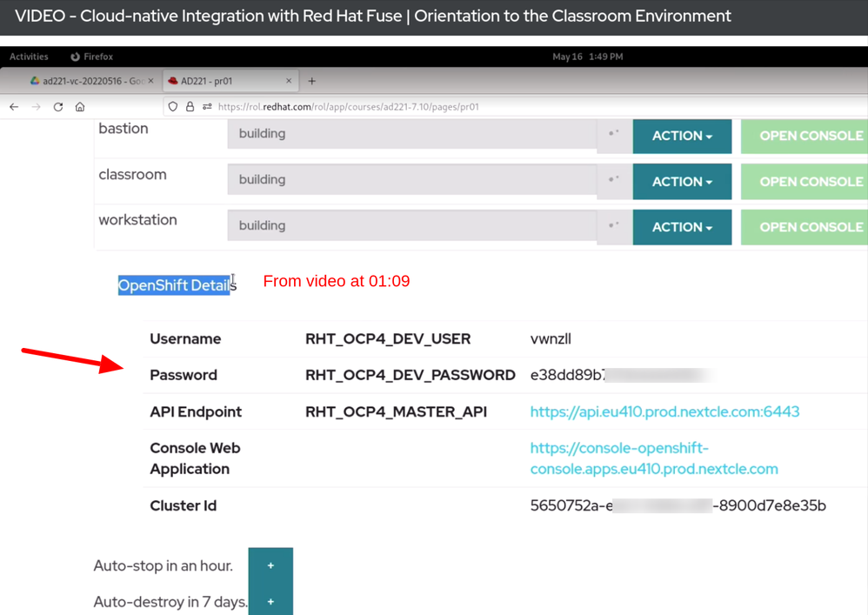Extend auto-destroy timer with plus button

coord(270,601)
